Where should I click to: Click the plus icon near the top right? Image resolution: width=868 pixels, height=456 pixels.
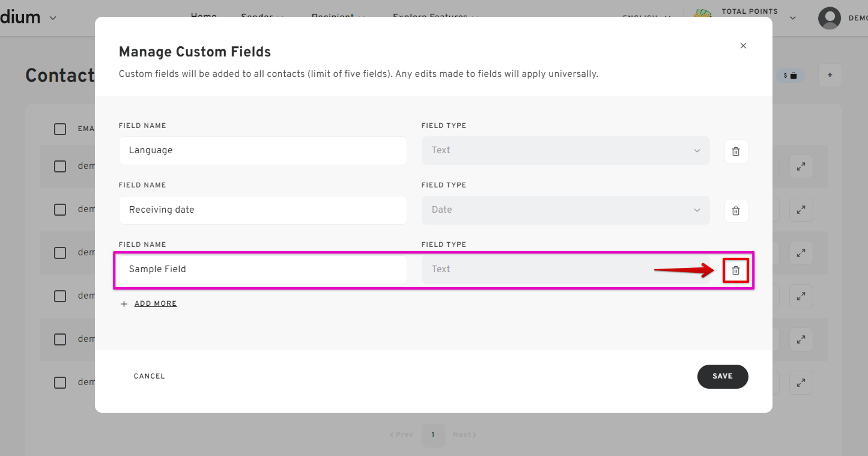click(x=830, y=75)
